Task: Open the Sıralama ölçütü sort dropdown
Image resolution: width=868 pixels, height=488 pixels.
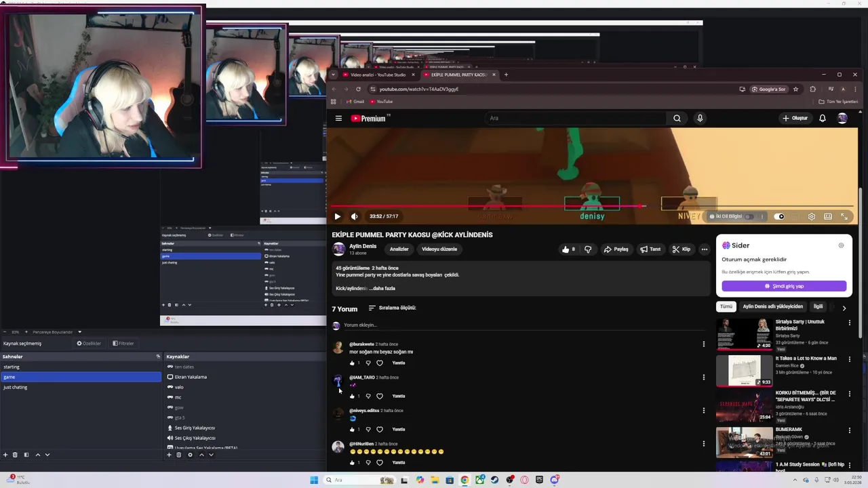Action: [392, 308]
